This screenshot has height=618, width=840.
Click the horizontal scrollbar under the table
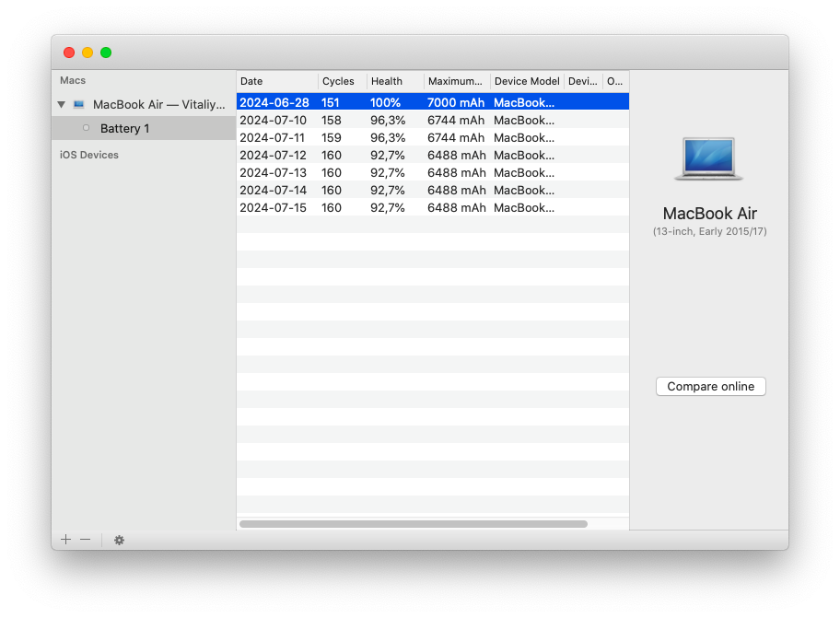click(x=413, y=524)
